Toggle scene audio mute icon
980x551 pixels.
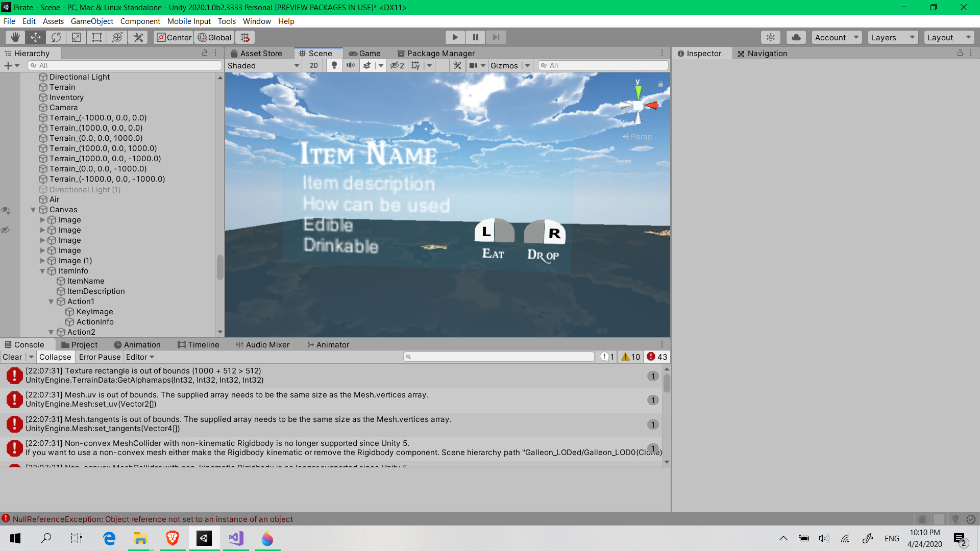coord(351,65)
